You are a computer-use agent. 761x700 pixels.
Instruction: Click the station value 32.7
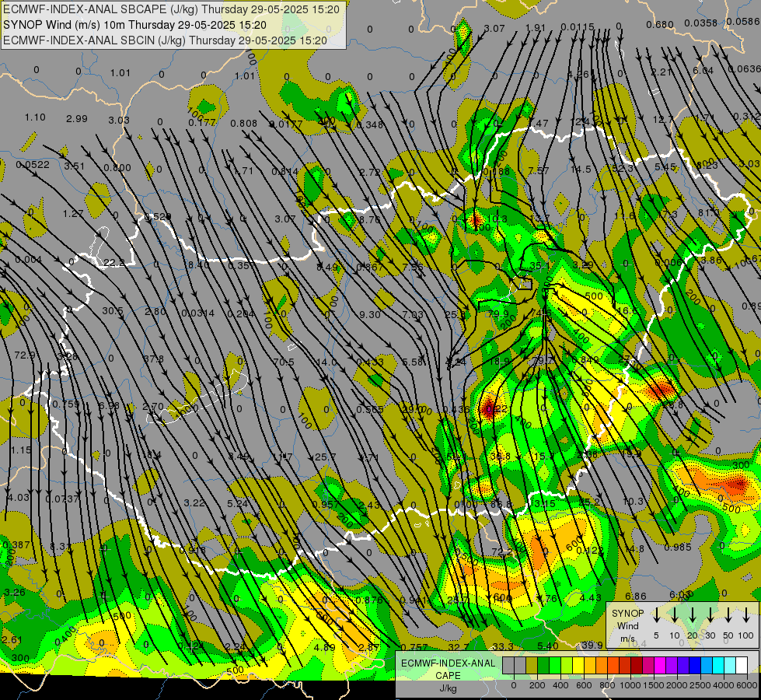459,647
